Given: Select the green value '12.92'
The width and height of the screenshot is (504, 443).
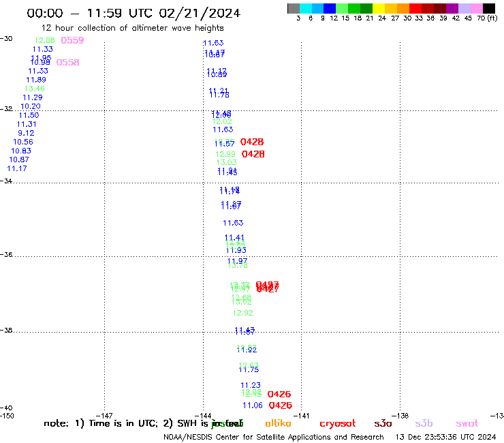Looking at the screenshot, I should point(243,313).
